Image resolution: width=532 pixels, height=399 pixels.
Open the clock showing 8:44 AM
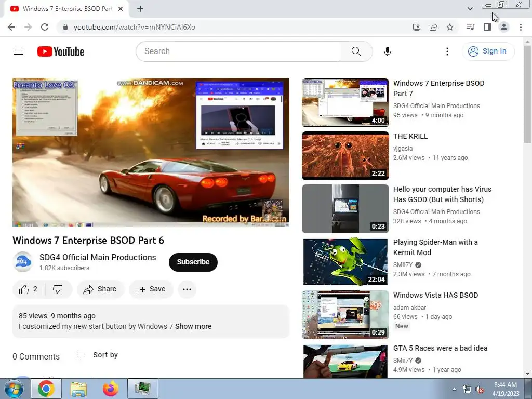click(506, 389)
